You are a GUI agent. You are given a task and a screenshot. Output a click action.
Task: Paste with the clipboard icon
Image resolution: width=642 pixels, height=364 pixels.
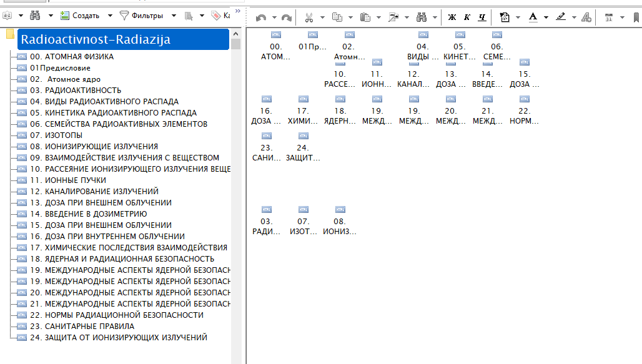tap(365, 17)
